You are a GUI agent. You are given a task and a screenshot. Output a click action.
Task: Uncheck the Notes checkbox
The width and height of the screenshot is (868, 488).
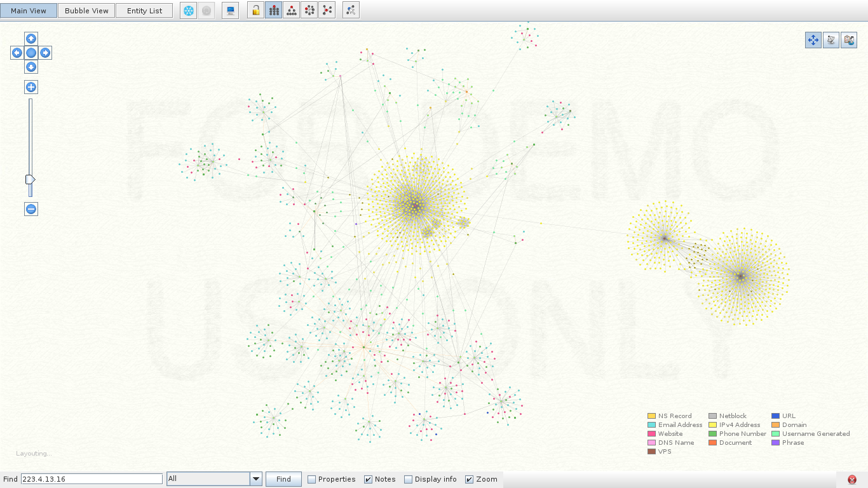tap(368, 479)
